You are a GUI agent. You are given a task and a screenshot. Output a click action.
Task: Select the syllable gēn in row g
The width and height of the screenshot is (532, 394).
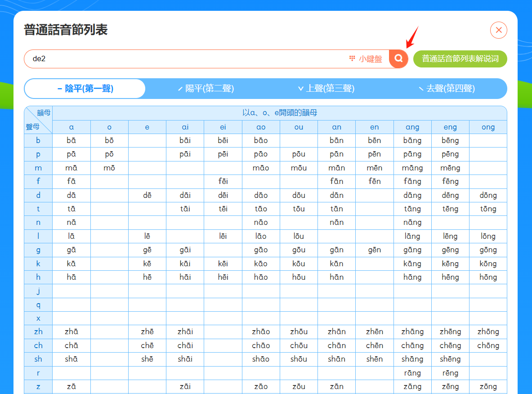(x=375, y=250)
